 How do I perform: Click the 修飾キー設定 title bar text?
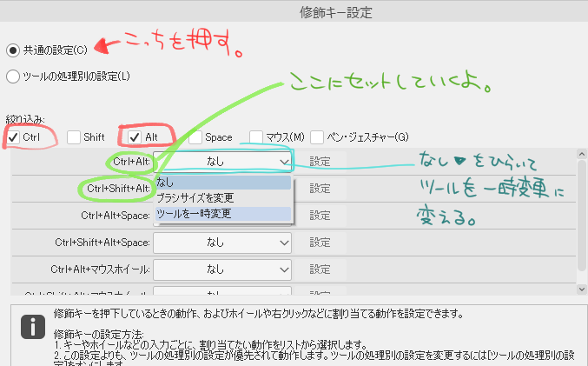335,13
